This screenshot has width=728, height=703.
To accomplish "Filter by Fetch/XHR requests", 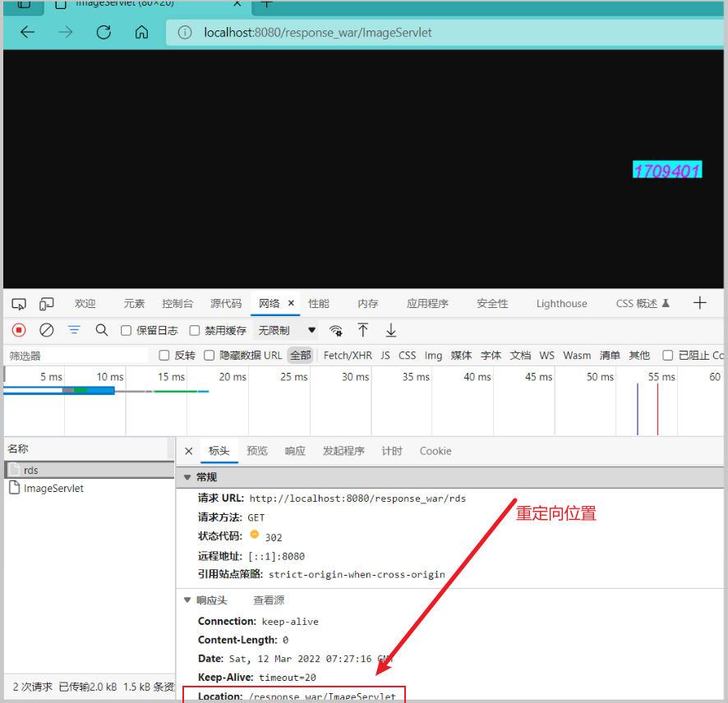I will [x=348, y=356].
